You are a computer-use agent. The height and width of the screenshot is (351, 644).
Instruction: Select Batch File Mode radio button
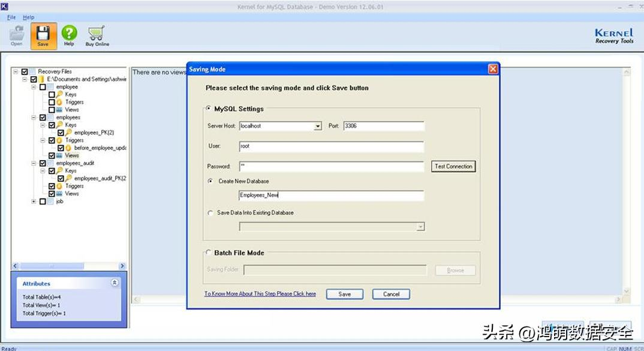(x=209, y=253)
